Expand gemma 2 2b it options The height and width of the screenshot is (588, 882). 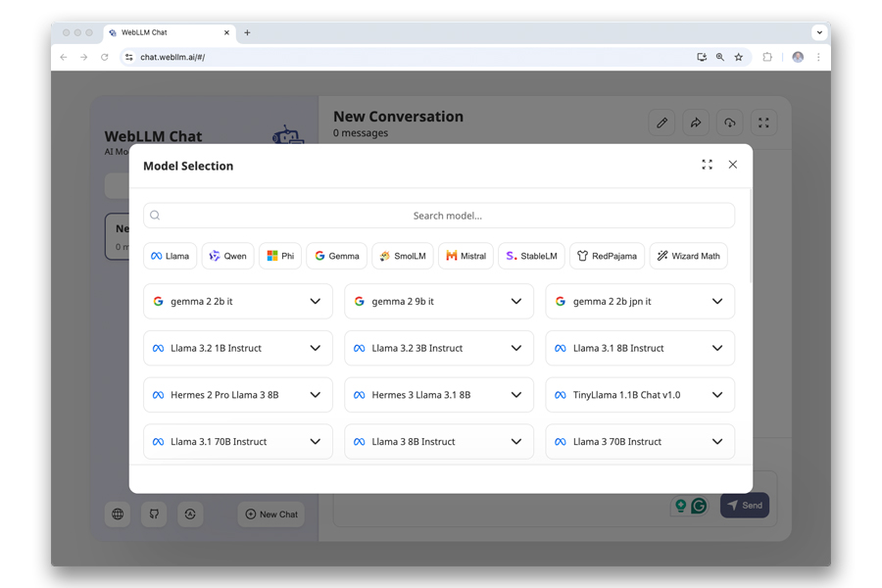315,302
